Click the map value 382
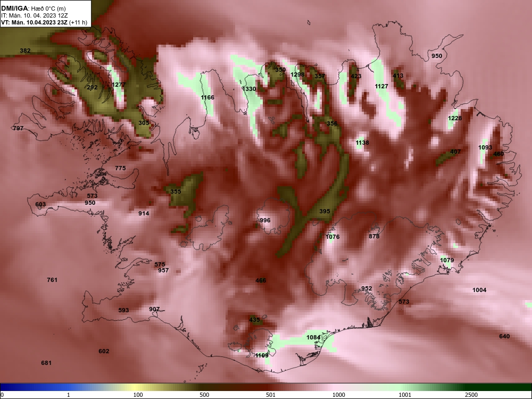 coord(25,51)
